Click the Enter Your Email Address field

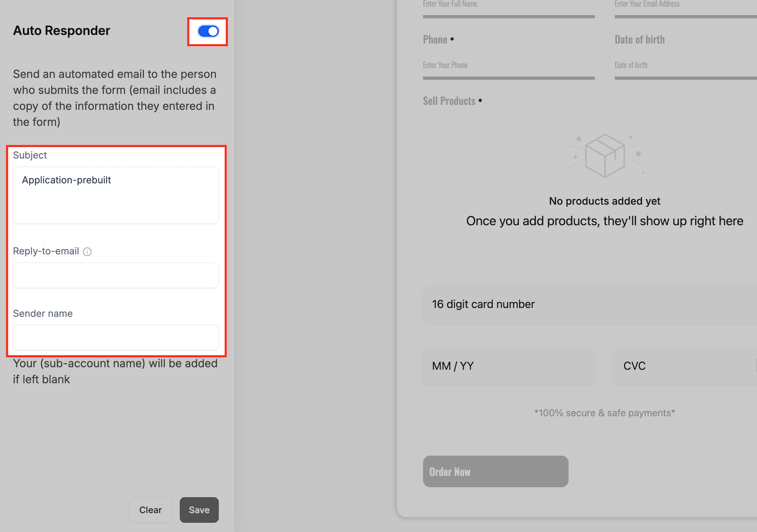click(686, 8)
